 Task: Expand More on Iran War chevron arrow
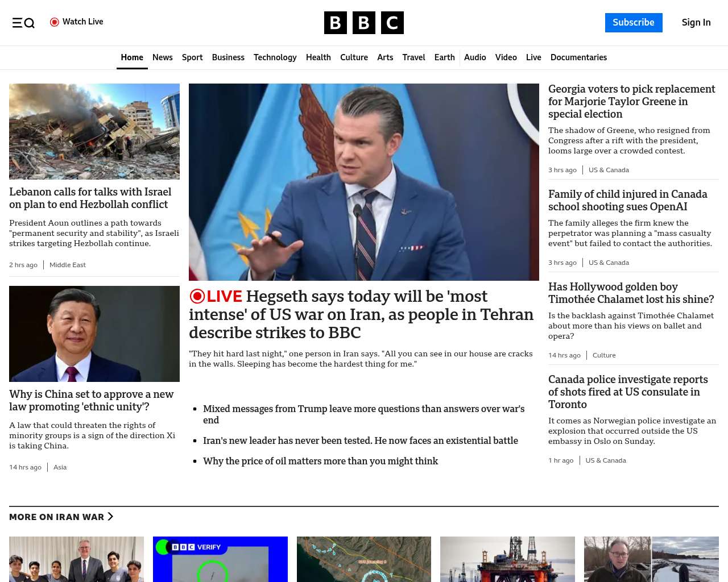(111, 517)
